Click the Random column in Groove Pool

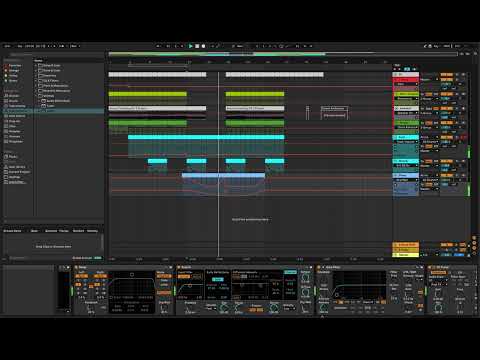78,231
